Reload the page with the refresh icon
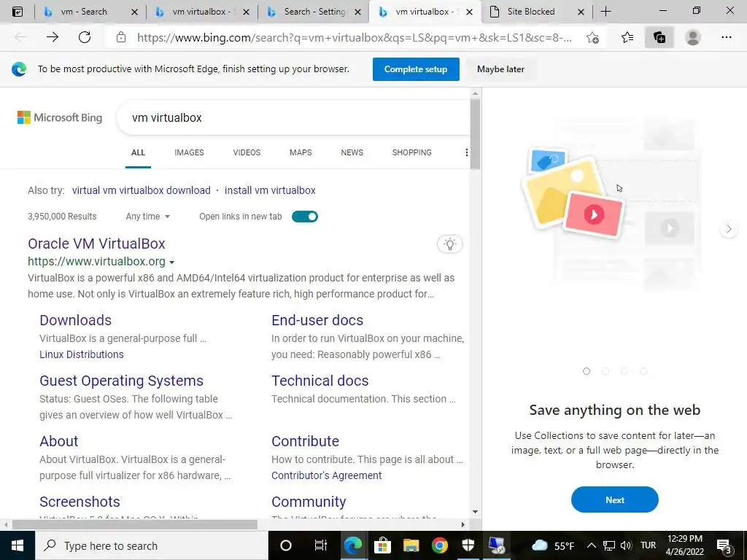Image resolution: width=747 pixels, height=560 pixels. click(85, 37)
